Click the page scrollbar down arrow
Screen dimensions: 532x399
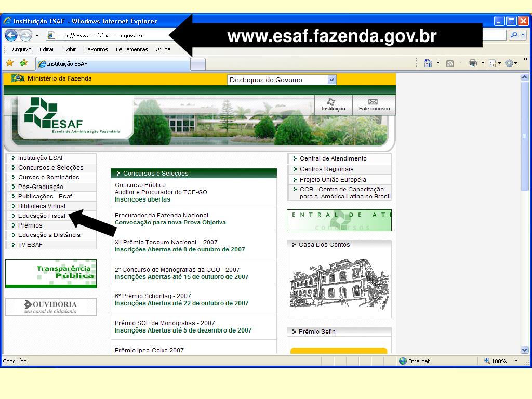(525, 350)
